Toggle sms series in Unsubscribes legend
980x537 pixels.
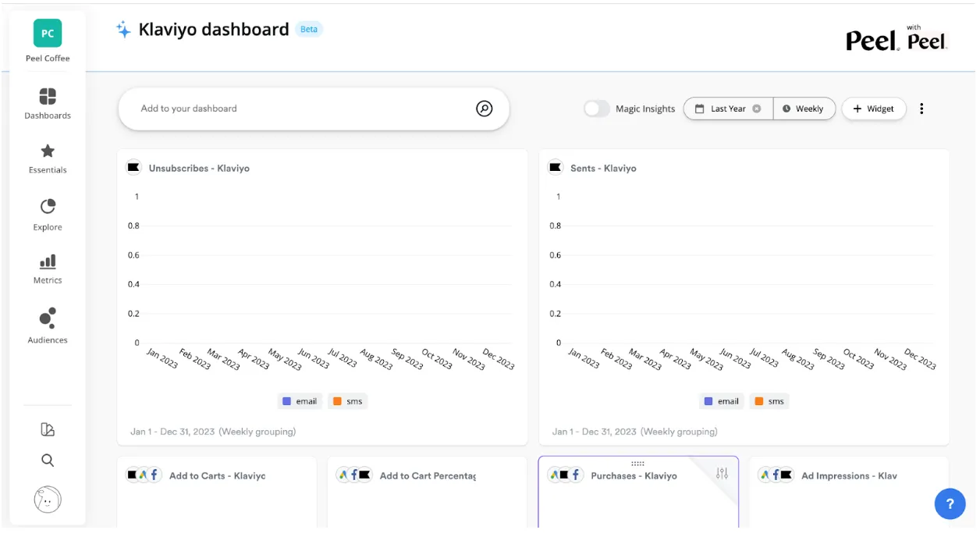pyautogui.click(x=347, y=401)
